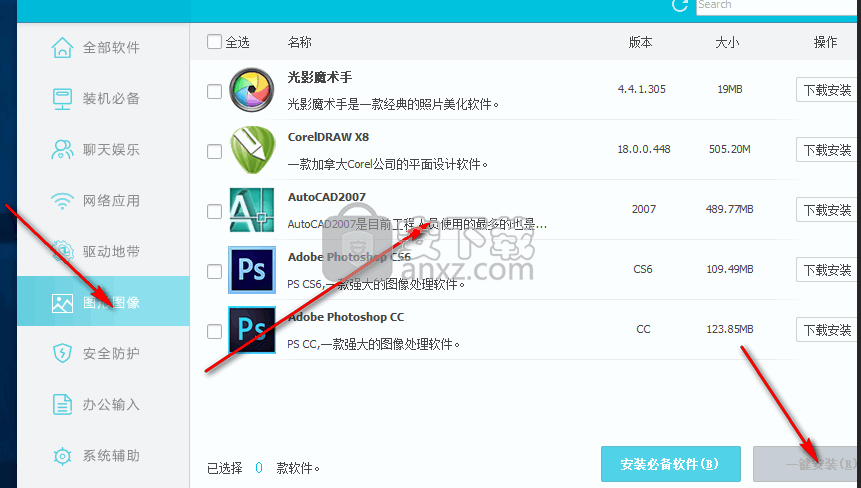
Task: Click 下载安装 for CorelDRAW X8
Action: (x=826, y=150)
